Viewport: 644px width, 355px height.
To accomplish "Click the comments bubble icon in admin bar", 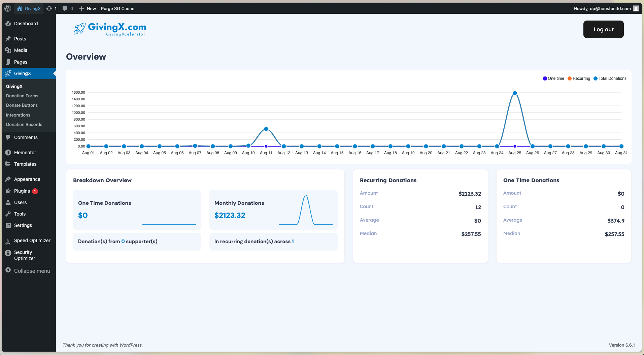I will click(x=65, y=8).
